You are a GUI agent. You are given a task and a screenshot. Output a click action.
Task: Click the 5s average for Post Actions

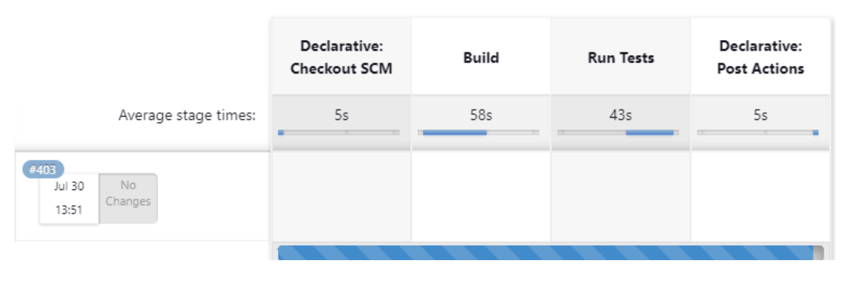pyautogui.click(x=761, y=114)
